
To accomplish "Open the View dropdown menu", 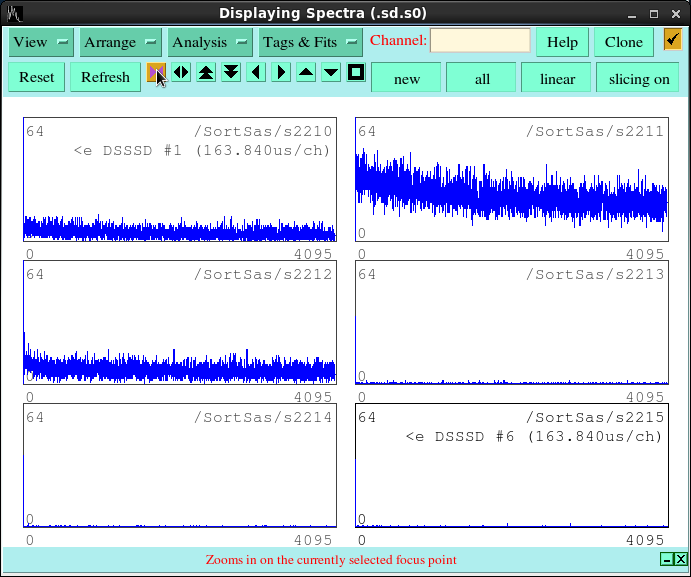I will [41, 42].
